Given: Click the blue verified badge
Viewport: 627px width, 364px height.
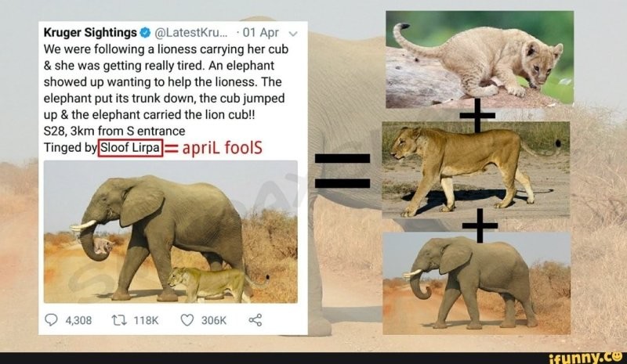Looking at the screenshot, I should tap(145, 32).
